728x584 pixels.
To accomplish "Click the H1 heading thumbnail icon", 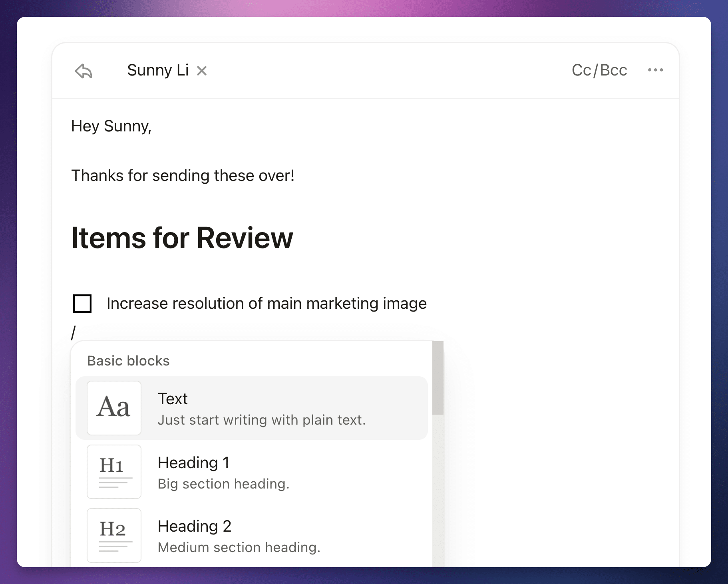I will (114, 472).
